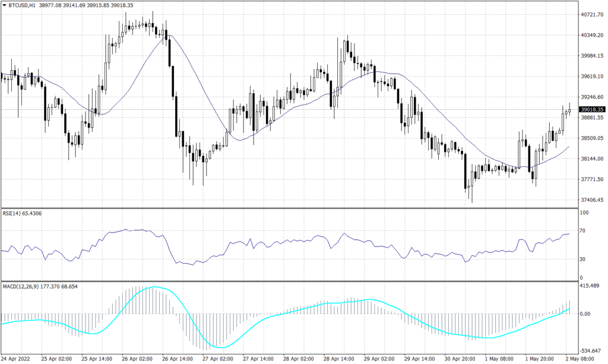
Task: Click the 37406.45 price scale value
Action: (x=593, y=200)
